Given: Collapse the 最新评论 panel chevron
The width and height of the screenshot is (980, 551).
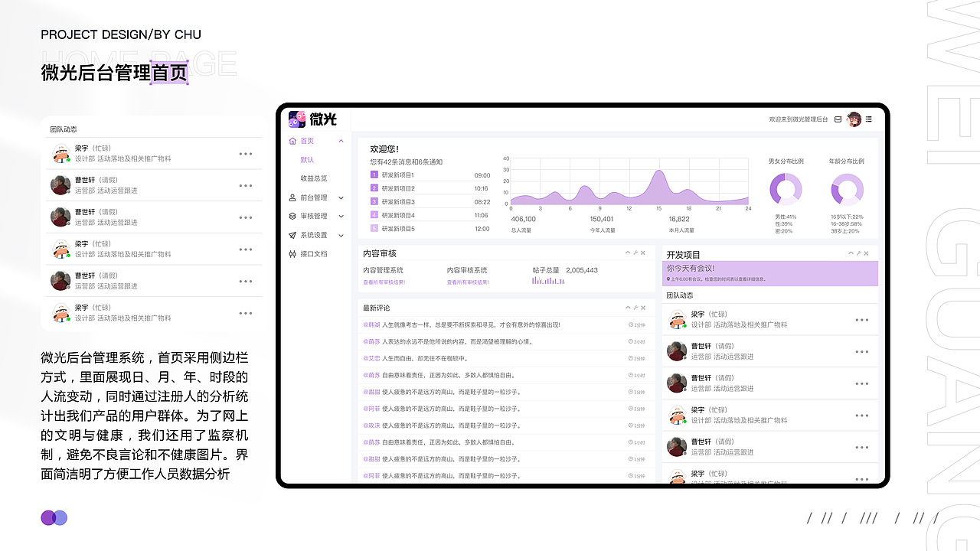Looking at the screenshot, I should pyautogui.click(x=629, y=308).
